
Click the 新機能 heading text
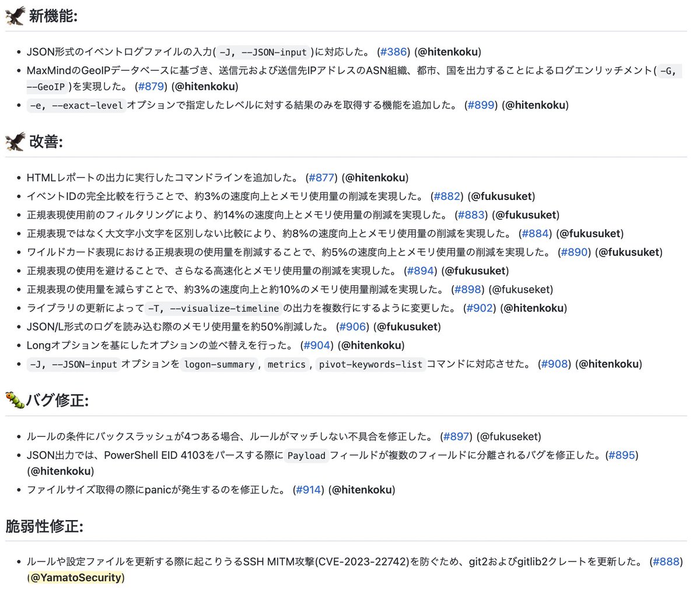point(53,16)
